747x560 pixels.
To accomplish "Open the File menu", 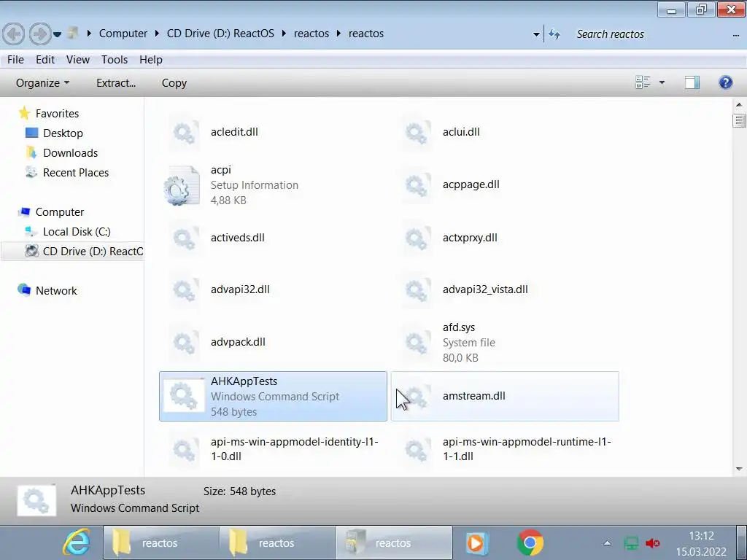I will [15, 60].
